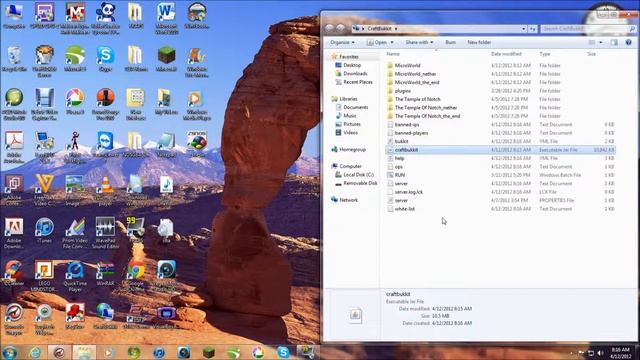Image resolution: width=640 pixels, height=360 pixels.
Task: Click the Windows Start button
Action: click(10, 352)
